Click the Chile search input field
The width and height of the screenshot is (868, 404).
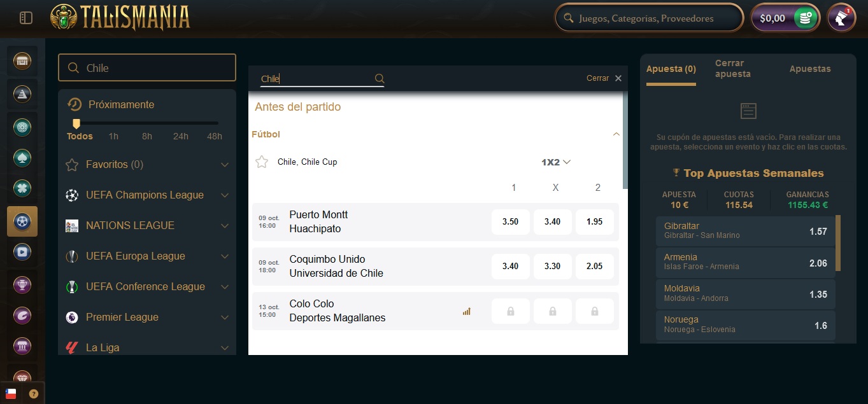tap(146, 67)
